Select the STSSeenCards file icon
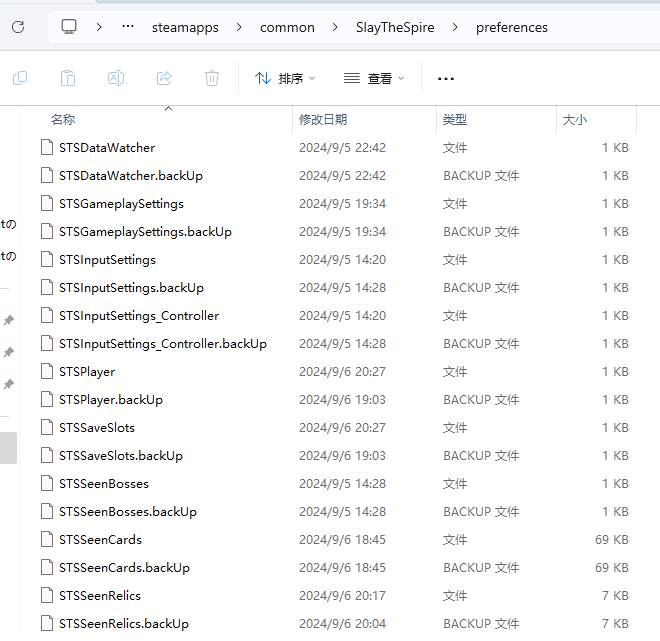Viewport: 660px width, 641px height. point(47,539)
